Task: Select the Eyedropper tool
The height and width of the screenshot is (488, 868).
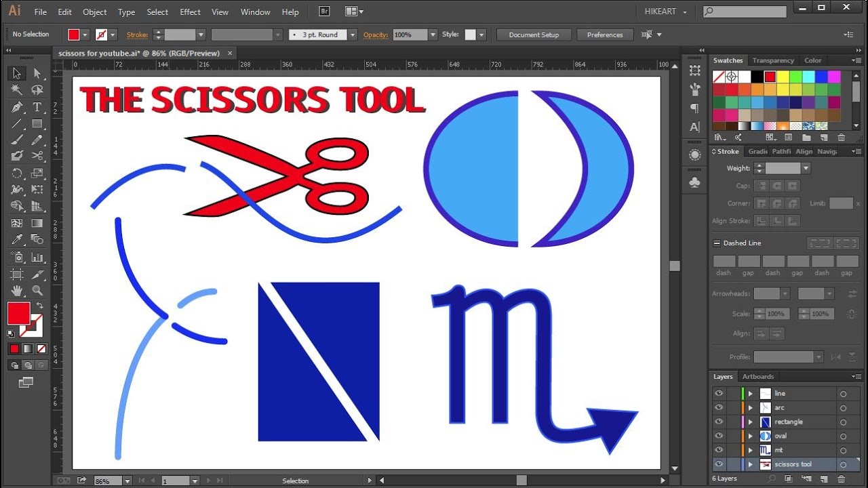Action: [17, 239]
